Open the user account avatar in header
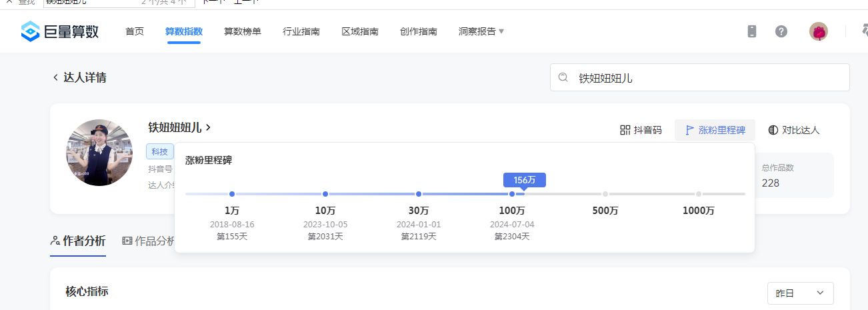Screen dimensions: 868x310 [x=819, y=31]
